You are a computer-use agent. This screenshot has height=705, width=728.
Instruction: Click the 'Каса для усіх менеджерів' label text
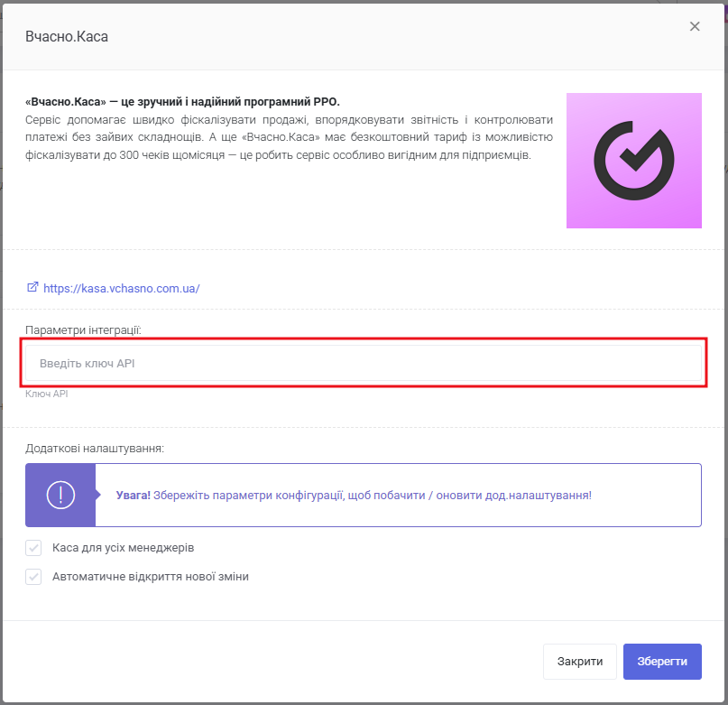coord(124,548)
